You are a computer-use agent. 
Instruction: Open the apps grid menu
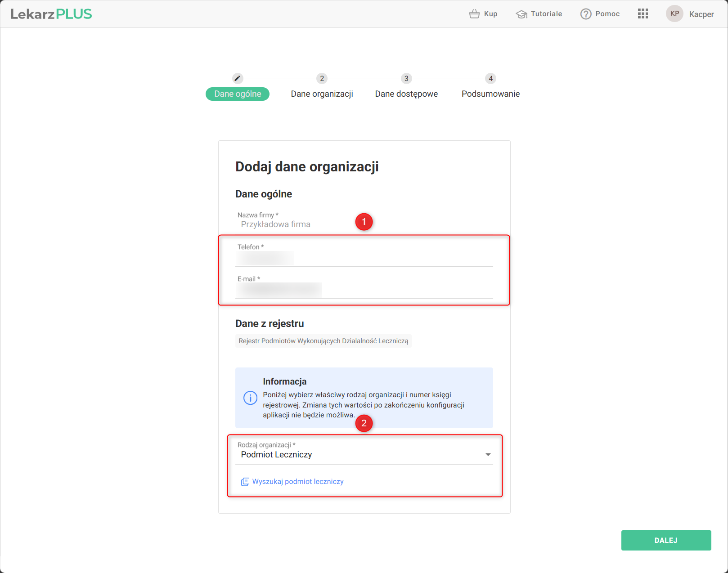[643, 14]
